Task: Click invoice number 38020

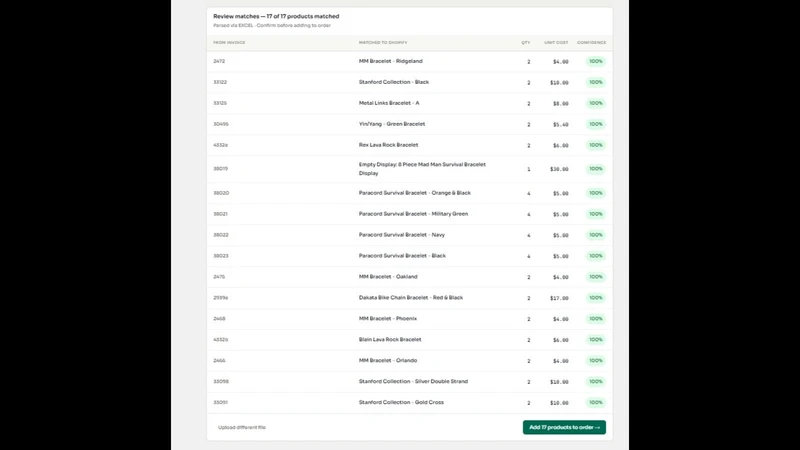Action: [221, 193]
